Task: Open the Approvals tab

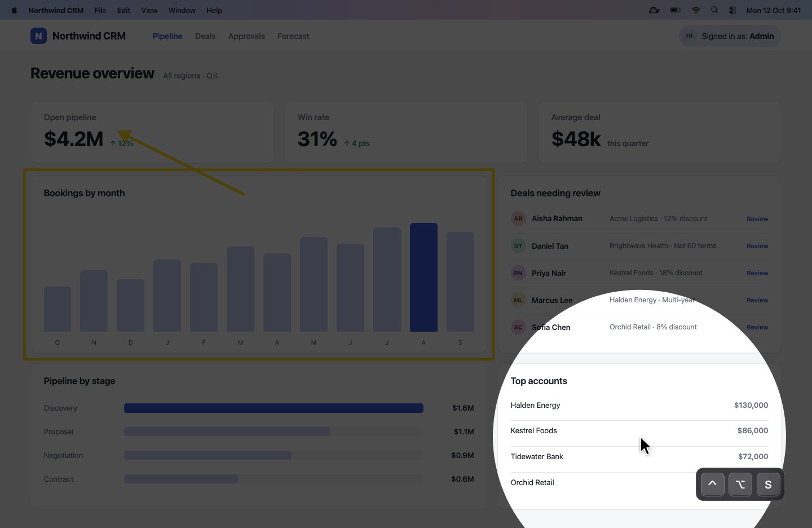Action: pyautogui.click(x=246, y=36)
